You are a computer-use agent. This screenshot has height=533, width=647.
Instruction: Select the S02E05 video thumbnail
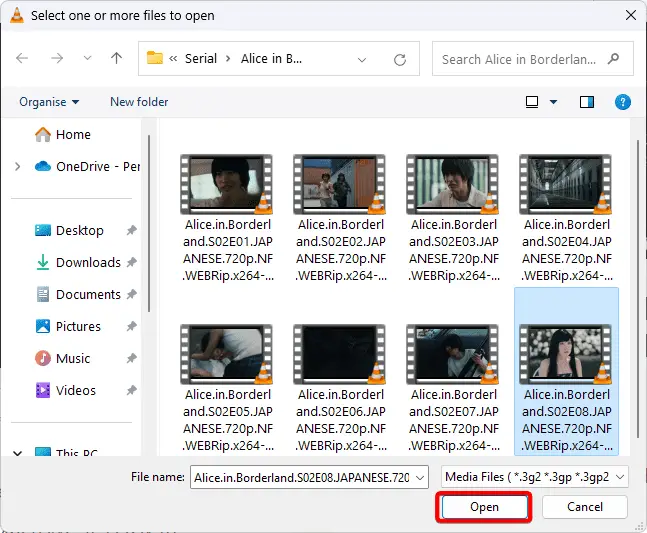(227, 354)
